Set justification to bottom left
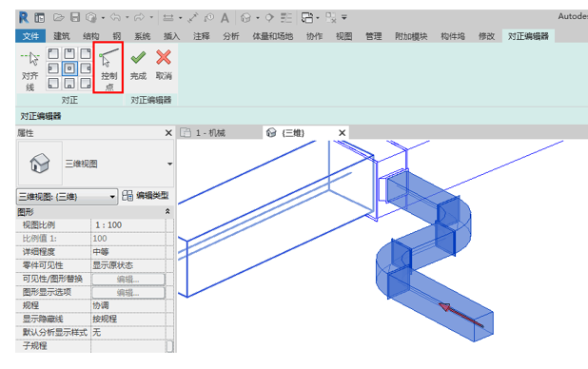 pyautogui.click(x=53, y=84)
